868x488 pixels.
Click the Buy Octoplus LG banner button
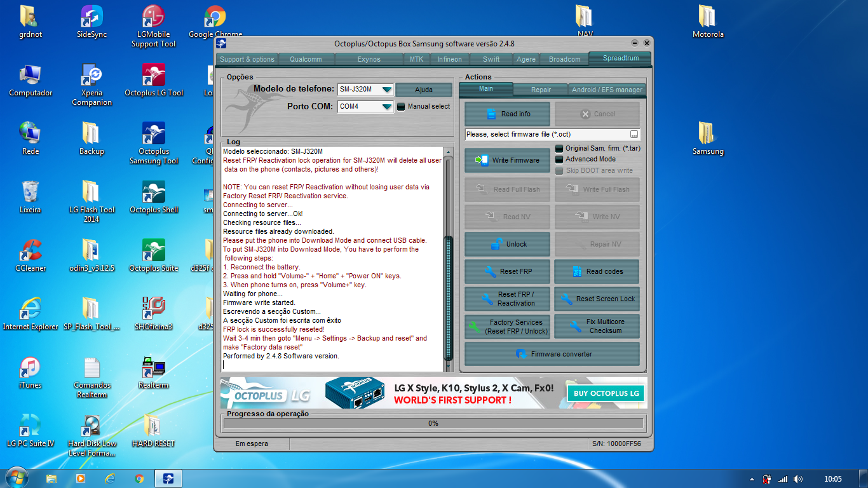[x=606, y=393]
